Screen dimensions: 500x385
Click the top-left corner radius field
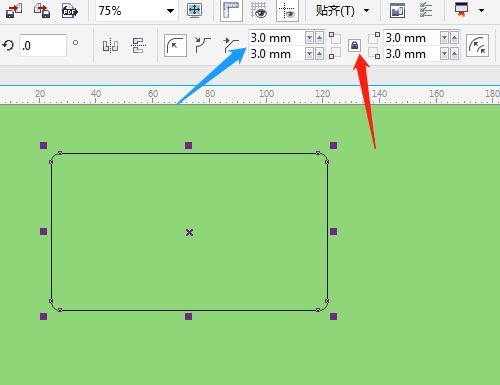277,38
